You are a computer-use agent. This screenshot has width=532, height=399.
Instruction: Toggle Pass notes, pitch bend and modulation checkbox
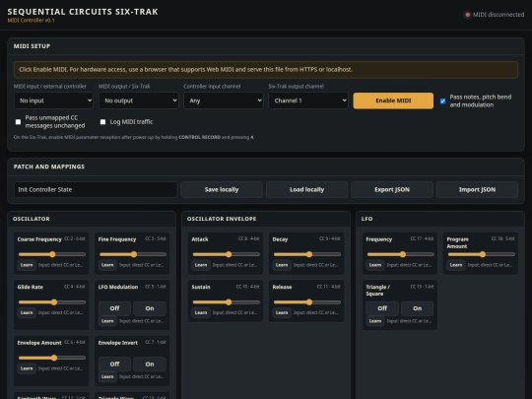coord(442,101)
